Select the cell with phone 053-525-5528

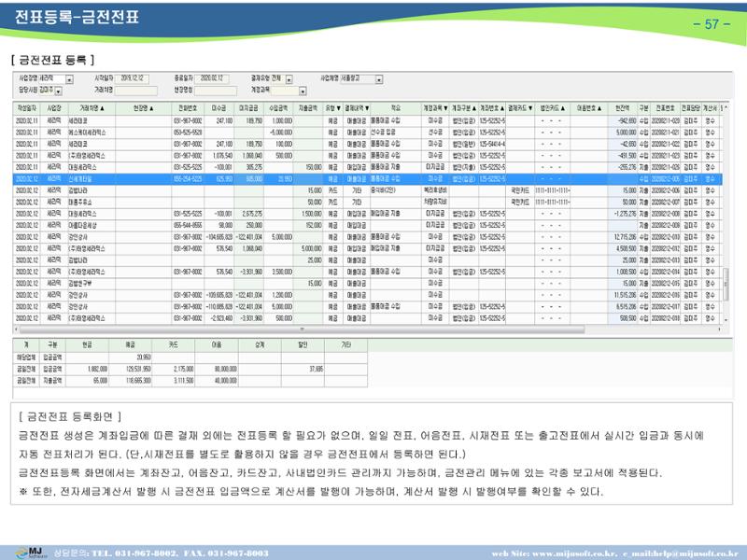(x=188, y=133)
